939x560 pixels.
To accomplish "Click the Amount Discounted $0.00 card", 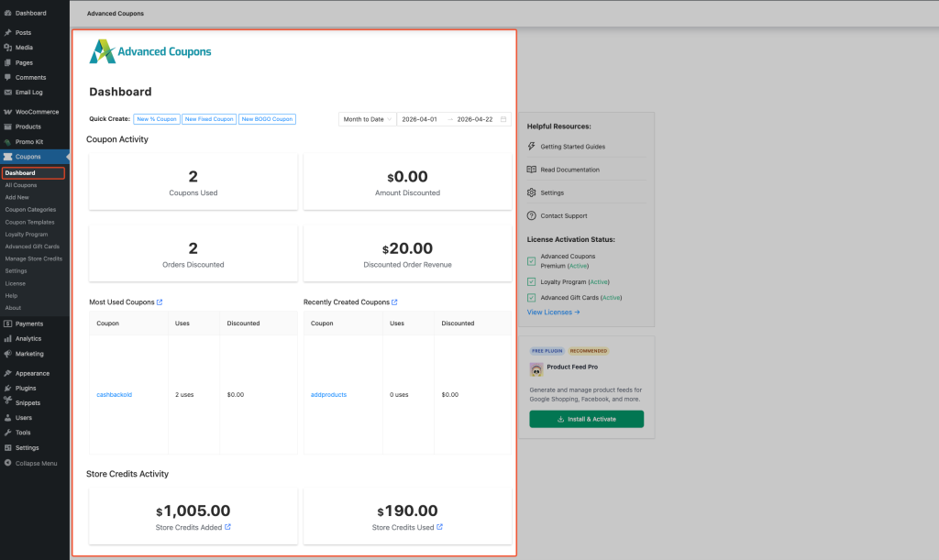I will tap(407, 181).
